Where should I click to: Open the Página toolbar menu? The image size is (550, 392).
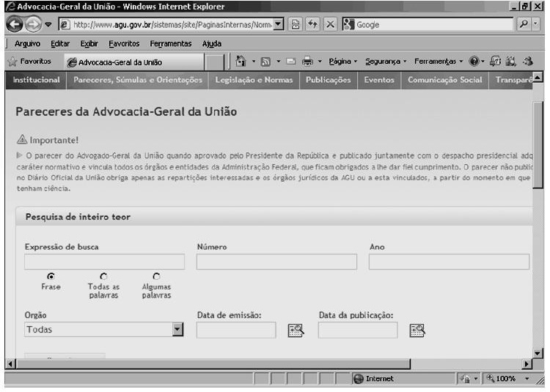342,62
